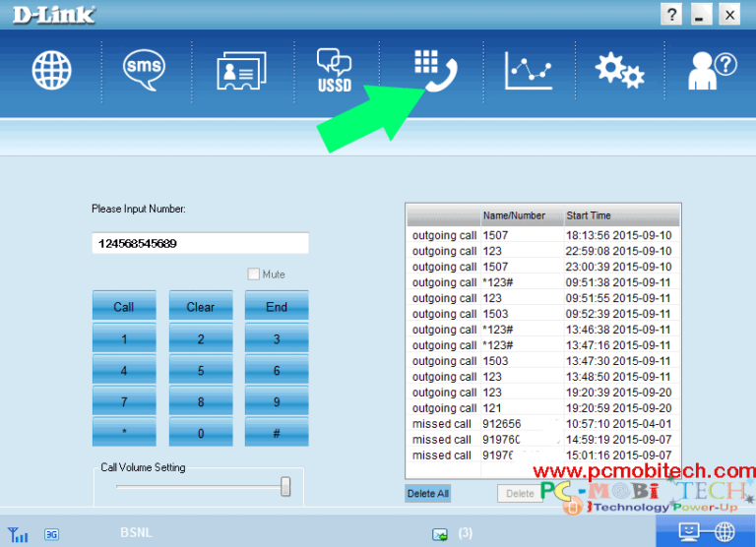Select outgoing call 123 at 19:20:39
The height and width of the screenshot is (547, 756).
click(543, 393)
